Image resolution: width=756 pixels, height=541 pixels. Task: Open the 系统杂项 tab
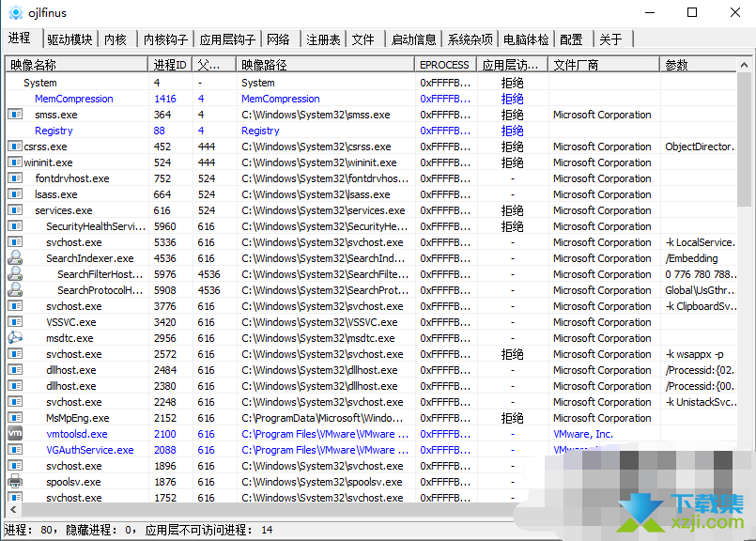(471, 39)
